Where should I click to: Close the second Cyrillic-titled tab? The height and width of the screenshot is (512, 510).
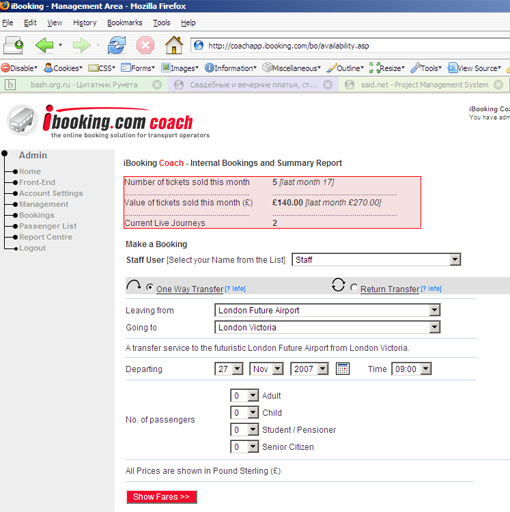(328, 85)
